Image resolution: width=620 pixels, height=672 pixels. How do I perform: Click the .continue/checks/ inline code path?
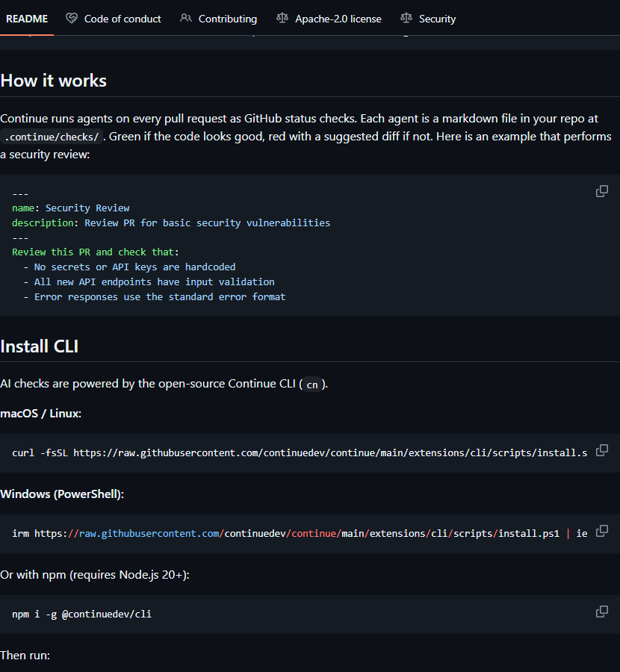tap(52, 137)
